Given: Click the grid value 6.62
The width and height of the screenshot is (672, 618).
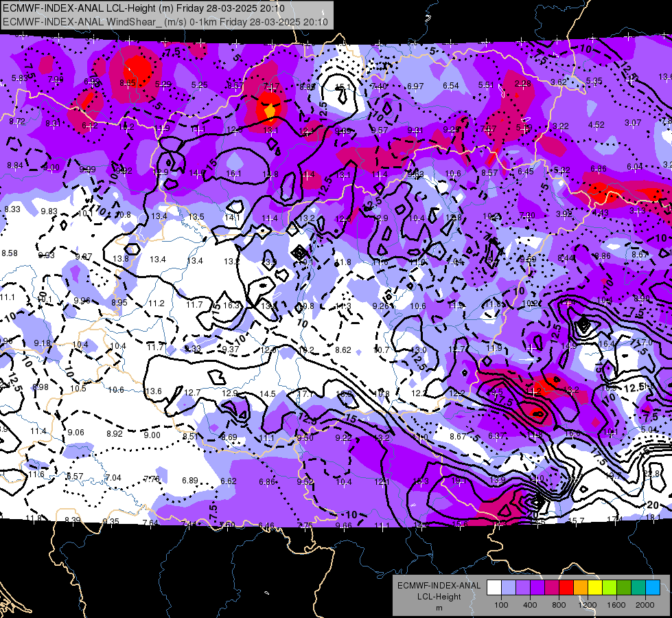Looking at the screenshot, I should click(x=229, y=481).
